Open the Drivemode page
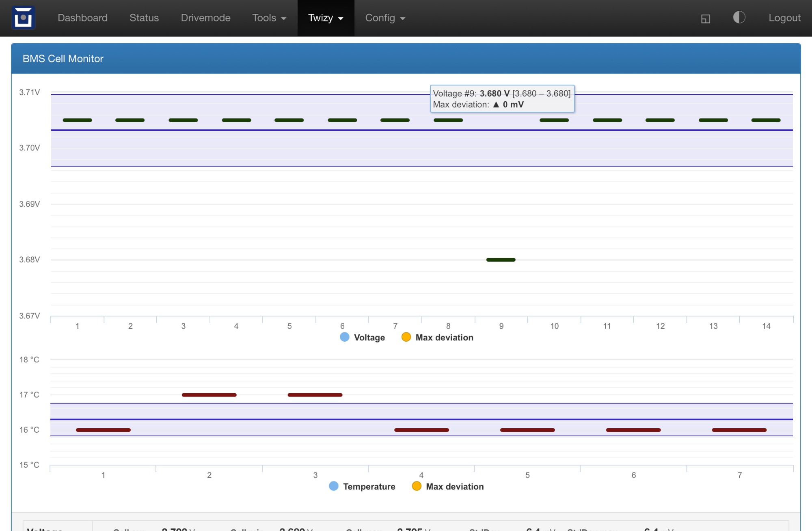The image size is (812, 531). pyautogui.click(x=205, y=18)
